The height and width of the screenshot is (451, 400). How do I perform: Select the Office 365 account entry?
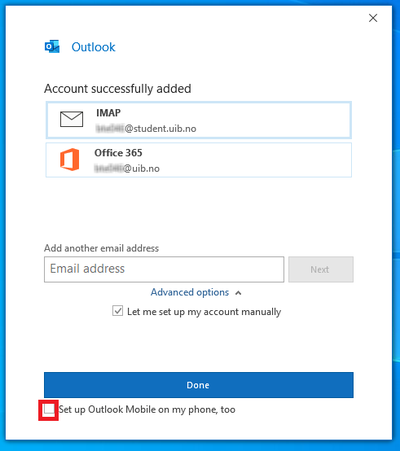[199, 160]
